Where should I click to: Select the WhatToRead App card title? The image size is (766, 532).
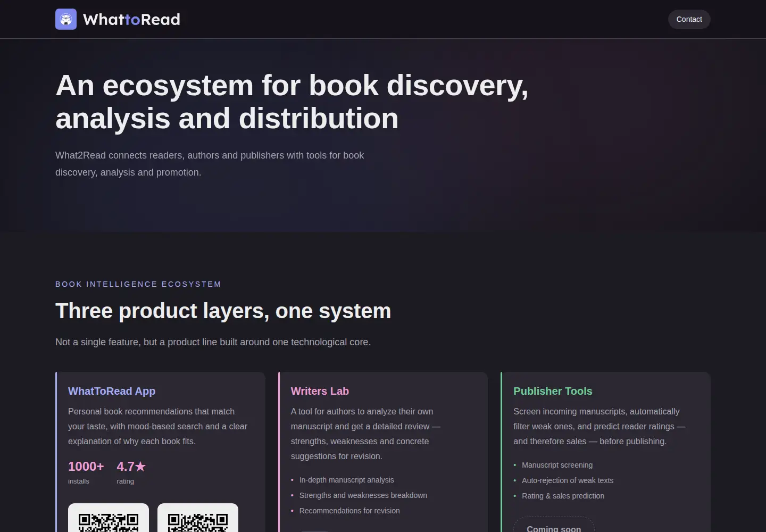pos(112,391)
